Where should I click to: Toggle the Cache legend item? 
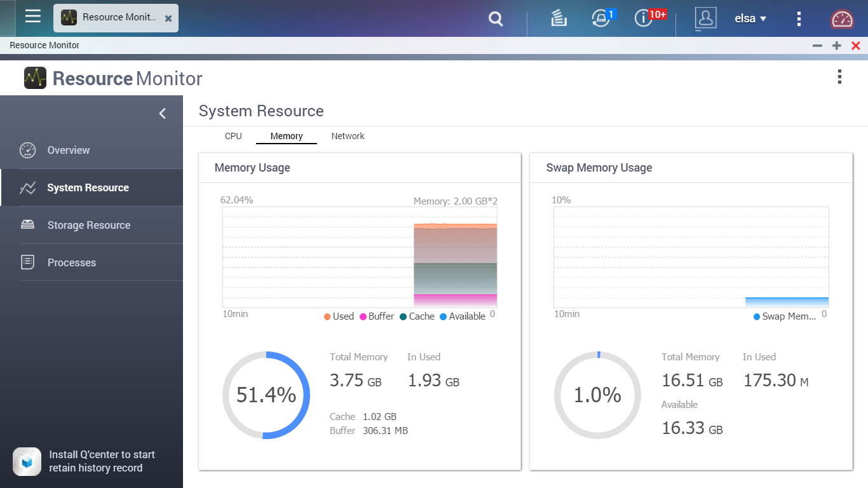click(417, 316)
